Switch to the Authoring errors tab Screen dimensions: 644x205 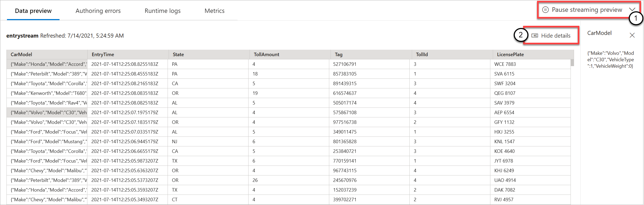point(98,11)
